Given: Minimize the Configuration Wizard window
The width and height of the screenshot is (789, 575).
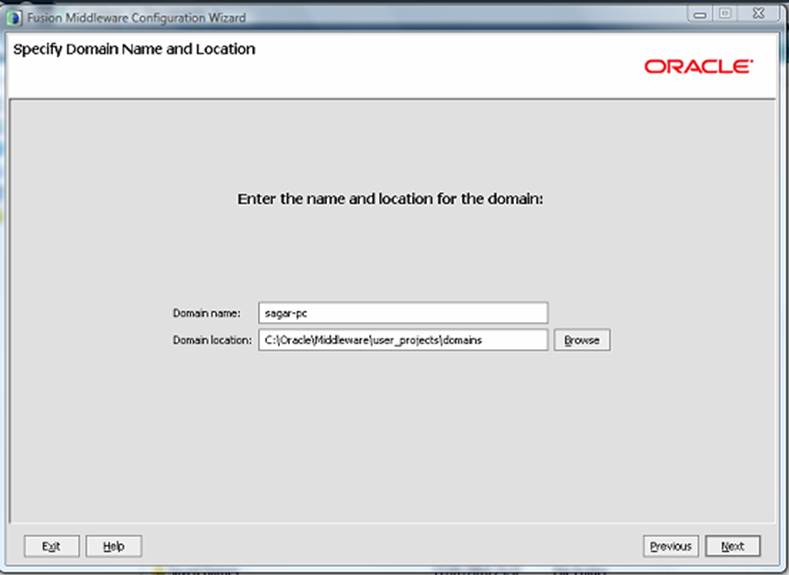Looking at the screenshot, I should click(x=701, y=15).
